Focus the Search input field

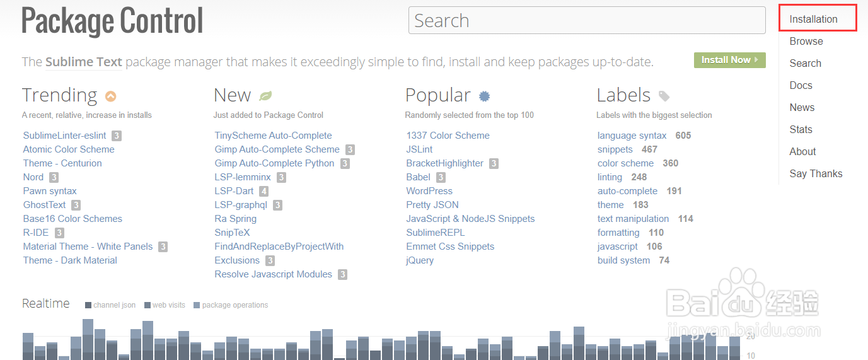click(x=586, y=21)
